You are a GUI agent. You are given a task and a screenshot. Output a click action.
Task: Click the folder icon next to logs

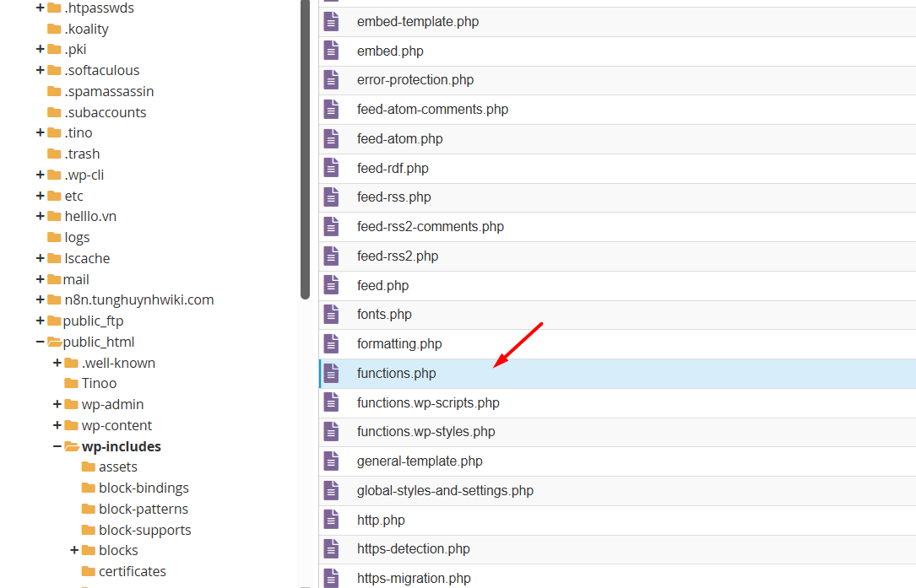(54, 237)
